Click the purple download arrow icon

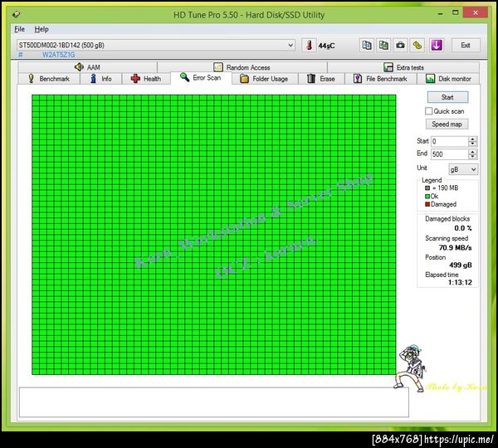(437, 45)
